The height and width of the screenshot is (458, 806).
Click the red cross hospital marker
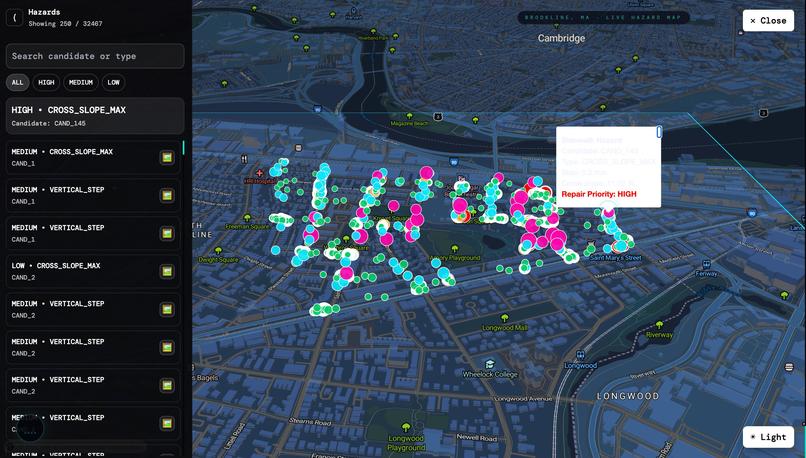point(260,173)
